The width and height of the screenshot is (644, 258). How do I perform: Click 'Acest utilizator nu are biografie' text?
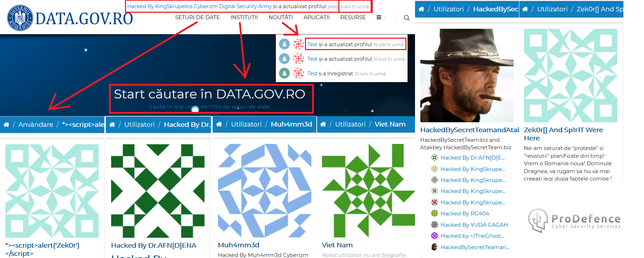click(364, 255)
